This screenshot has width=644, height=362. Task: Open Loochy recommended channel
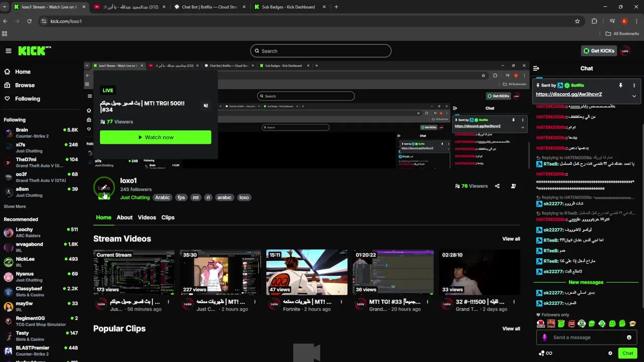pyautogui.click(x=41, y=232)
